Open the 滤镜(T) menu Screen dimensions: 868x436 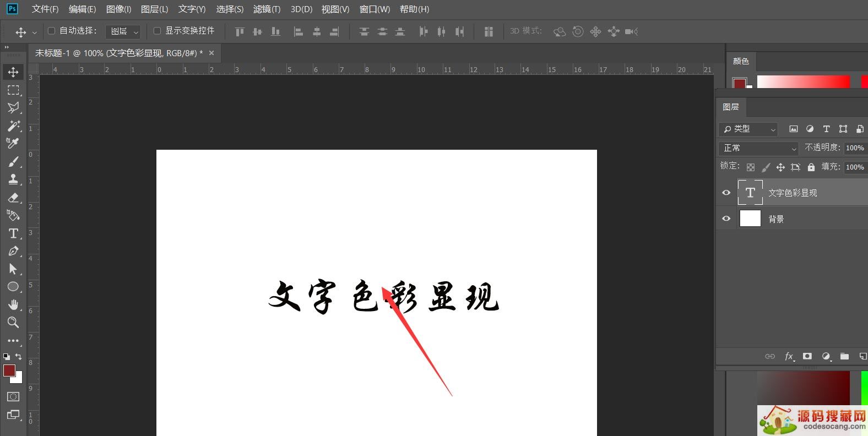267,9
